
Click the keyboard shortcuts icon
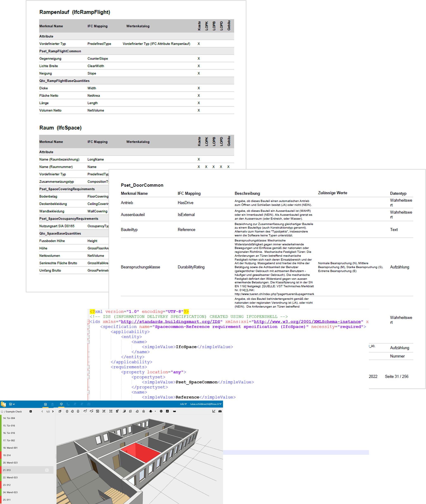(x=220, y=411)
